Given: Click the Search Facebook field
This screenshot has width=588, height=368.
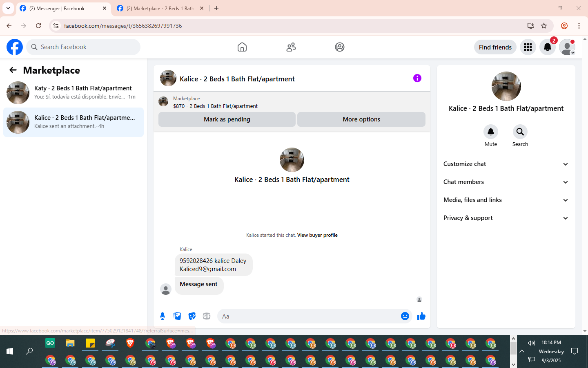Looking at the screenshot, I should coord(83,47).
